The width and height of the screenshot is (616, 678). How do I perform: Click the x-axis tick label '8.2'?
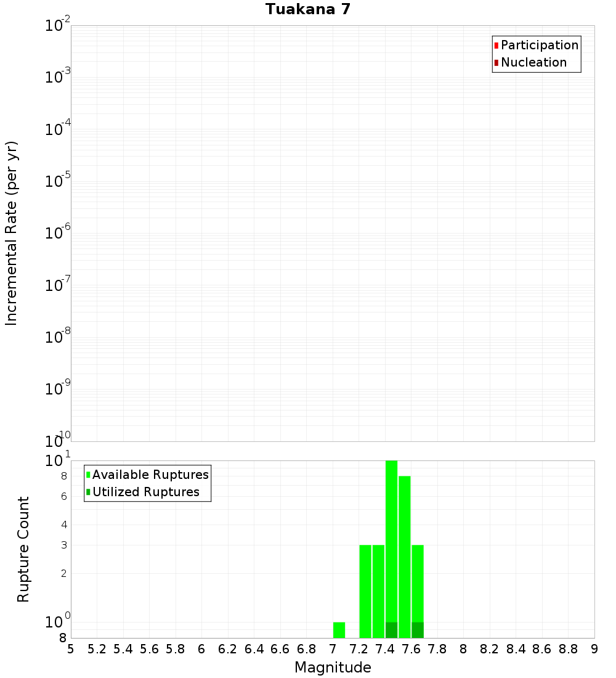coord(489,650)
